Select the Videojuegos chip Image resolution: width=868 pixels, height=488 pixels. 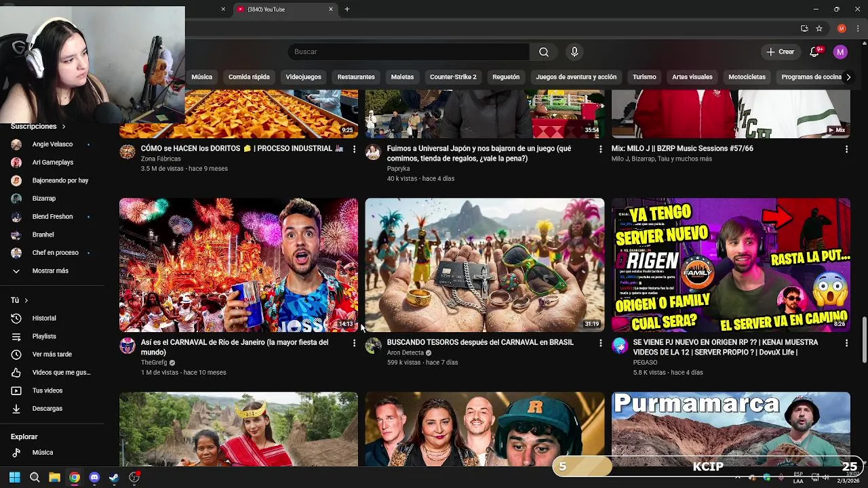tap(303, 77)
